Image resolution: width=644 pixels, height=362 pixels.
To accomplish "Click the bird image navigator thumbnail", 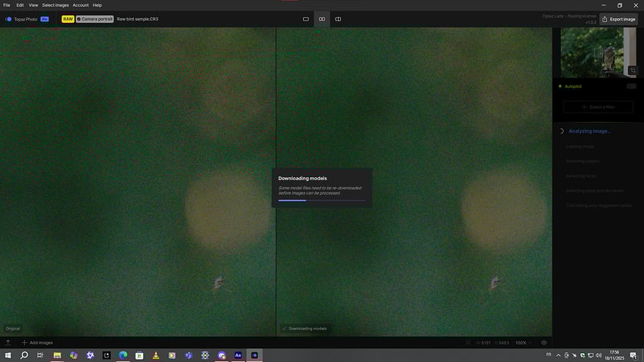I will pos(594,51).
